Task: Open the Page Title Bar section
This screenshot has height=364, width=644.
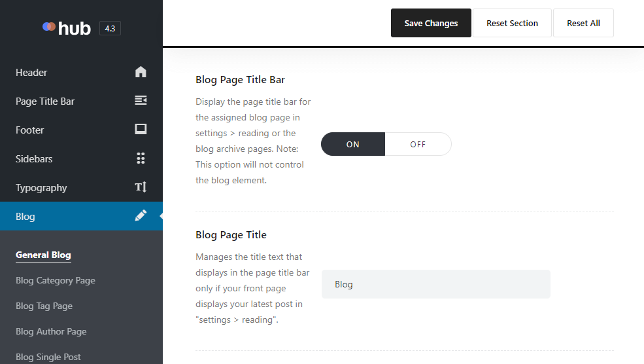Action: [81, 101]
